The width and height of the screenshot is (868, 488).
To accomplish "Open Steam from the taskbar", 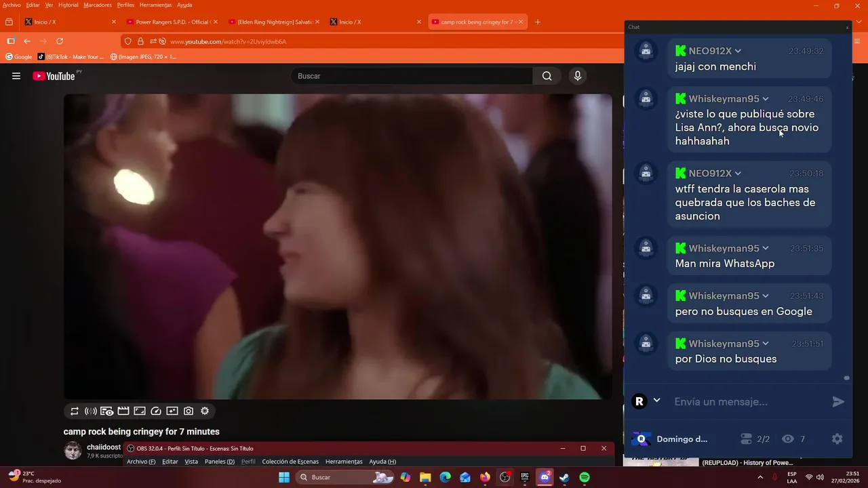I will pos(564,477).
